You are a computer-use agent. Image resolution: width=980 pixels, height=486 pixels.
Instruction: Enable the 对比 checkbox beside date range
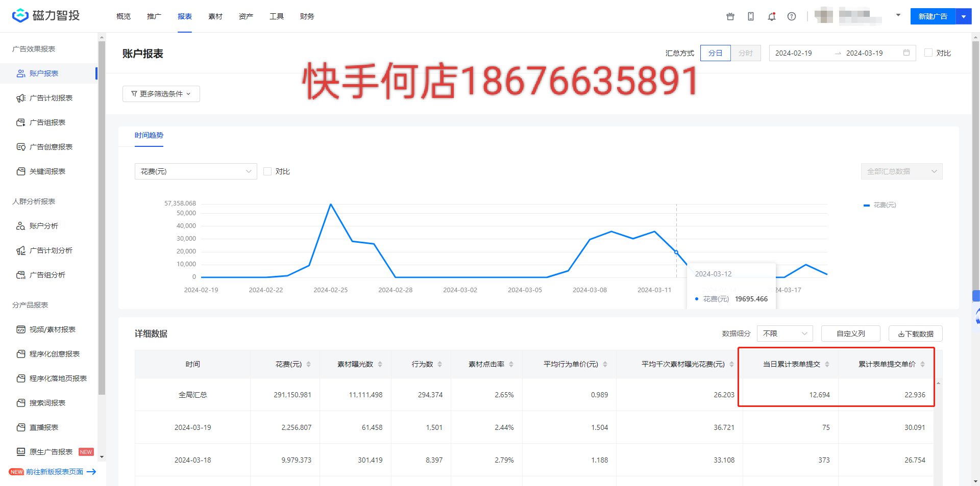point(928,53)
